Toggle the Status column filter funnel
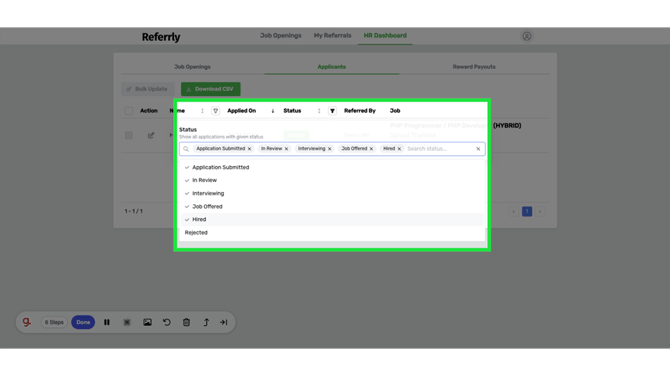Screen dimensions: 670x376 (332, 111)
